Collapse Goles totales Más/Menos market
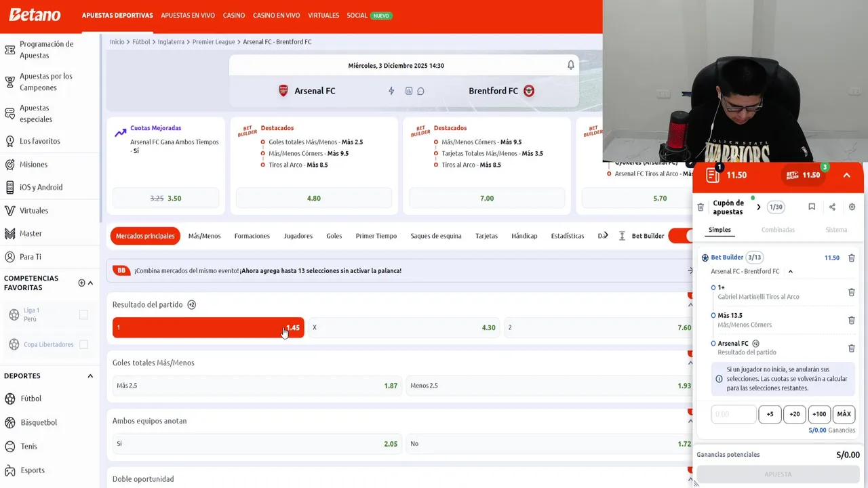868x488 pixels. 690,363
